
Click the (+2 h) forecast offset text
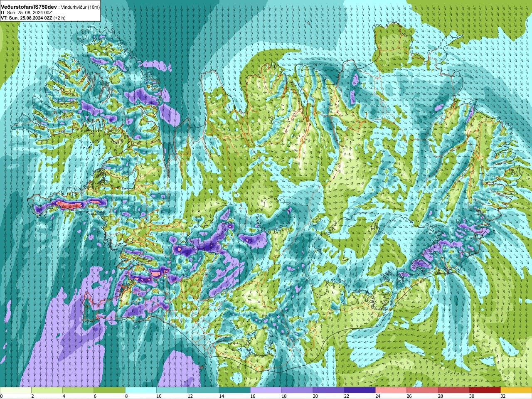pos(59,18)
